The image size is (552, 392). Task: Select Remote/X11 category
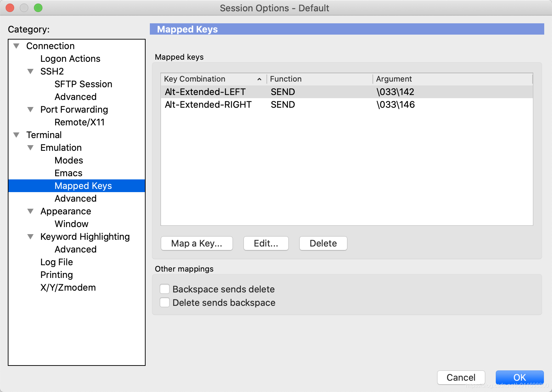tap(80, 122)
